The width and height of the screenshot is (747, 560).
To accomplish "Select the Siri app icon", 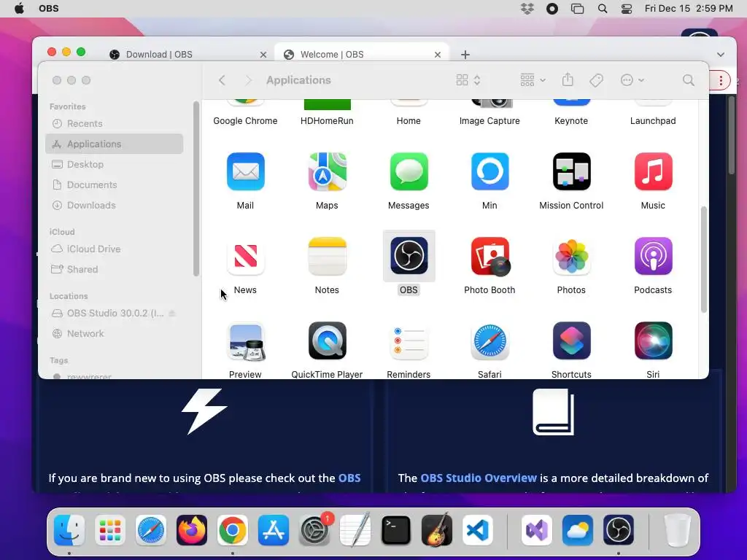I will (x=653, y=341).
